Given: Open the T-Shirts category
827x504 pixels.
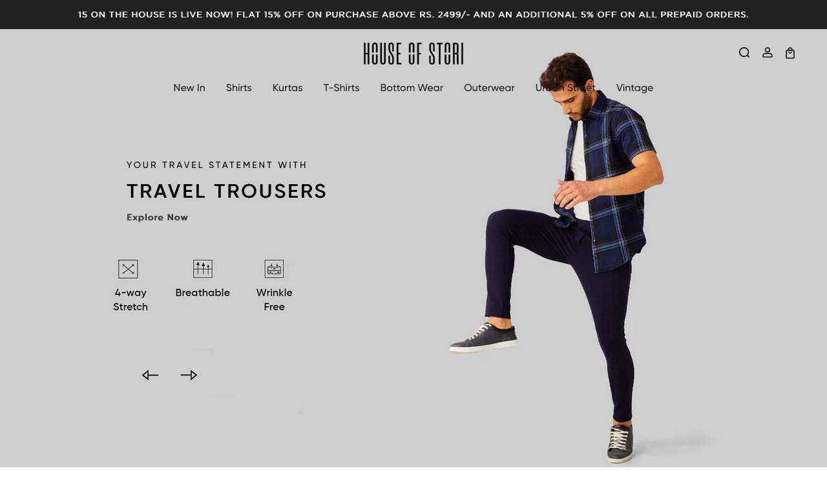Looking at the screenshot, I should coord(341,88).
